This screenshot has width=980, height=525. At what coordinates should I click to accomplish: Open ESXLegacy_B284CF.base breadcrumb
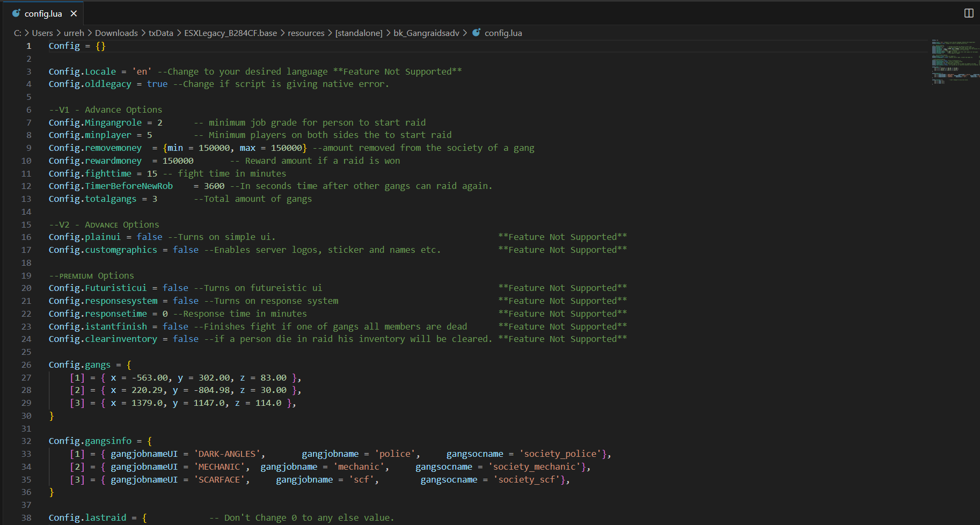click(x=230, y=33)
